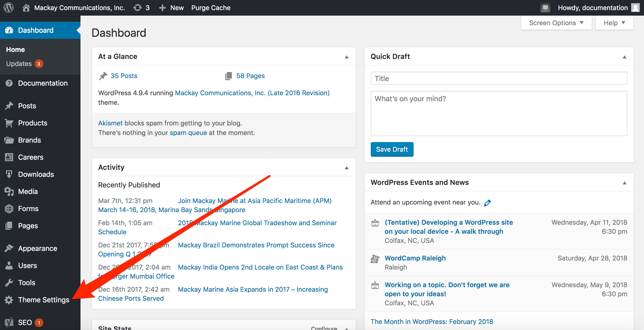Open the Mackay Communications theme link

point(252,93)
